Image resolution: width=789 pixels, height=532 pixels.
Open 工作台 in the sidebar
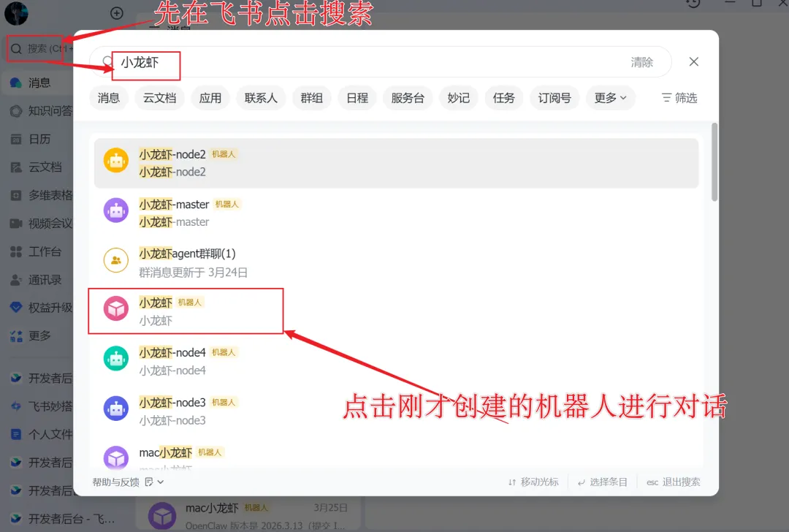coord(36,251)
